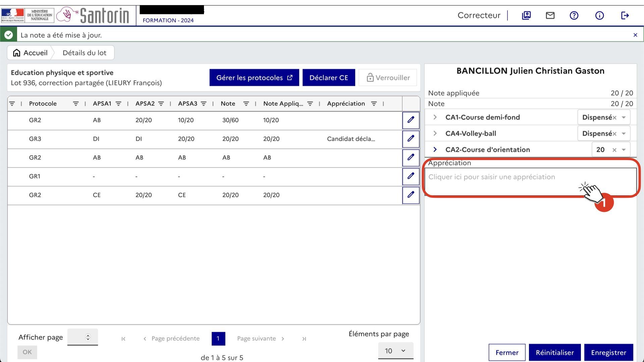Image resolution: width=644 pixels, height=362 pixels.
Task: Expand the CA1-Course demi-fond section
Action: [435, 117]
